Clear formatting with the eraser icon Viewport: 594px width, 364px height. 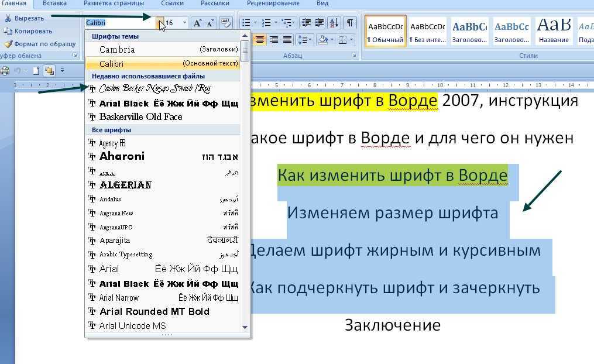tap(226, 23)
